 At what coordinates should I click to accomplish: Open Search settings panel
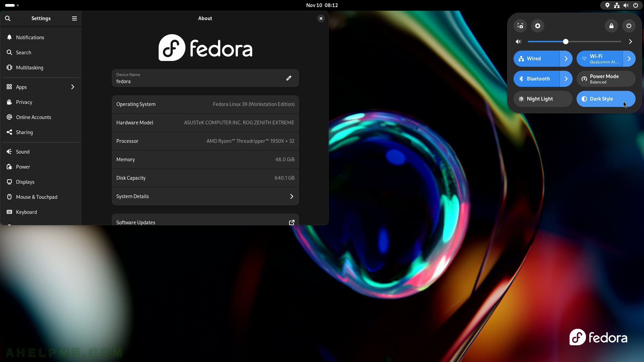(41, 53)
